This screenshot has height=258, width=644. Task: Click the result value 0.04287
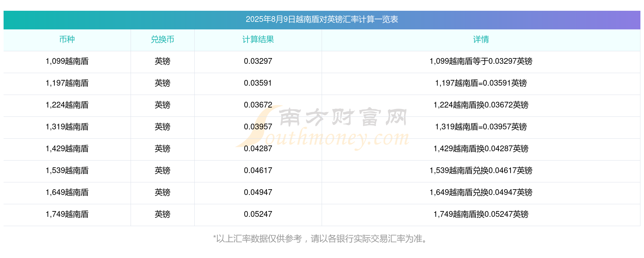click(x=258, y=149)
